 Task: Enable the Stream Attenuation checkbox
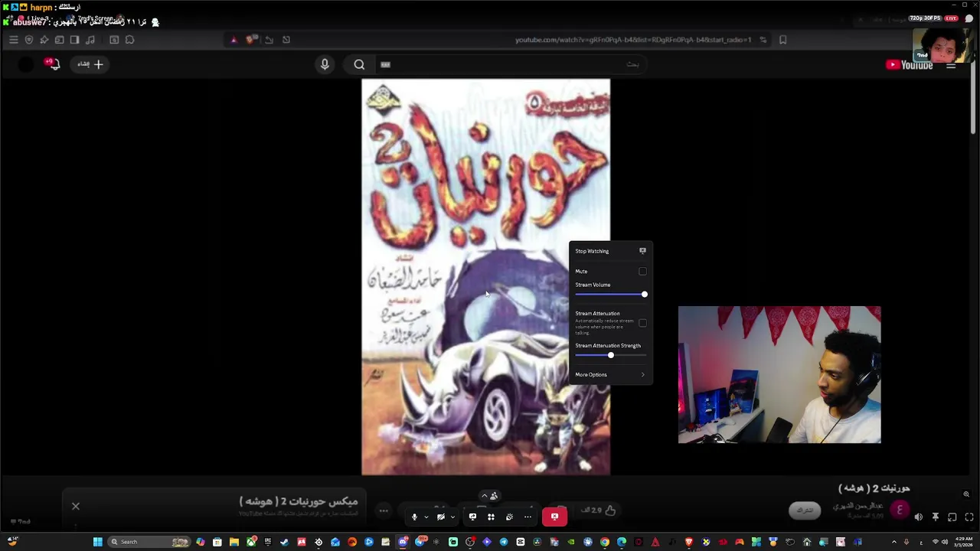coord(642,323)
